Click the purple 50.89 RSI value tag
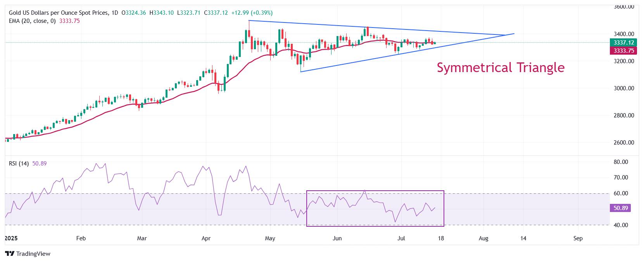The height and width of the screenshot is (262, 644). pos(620,208)
